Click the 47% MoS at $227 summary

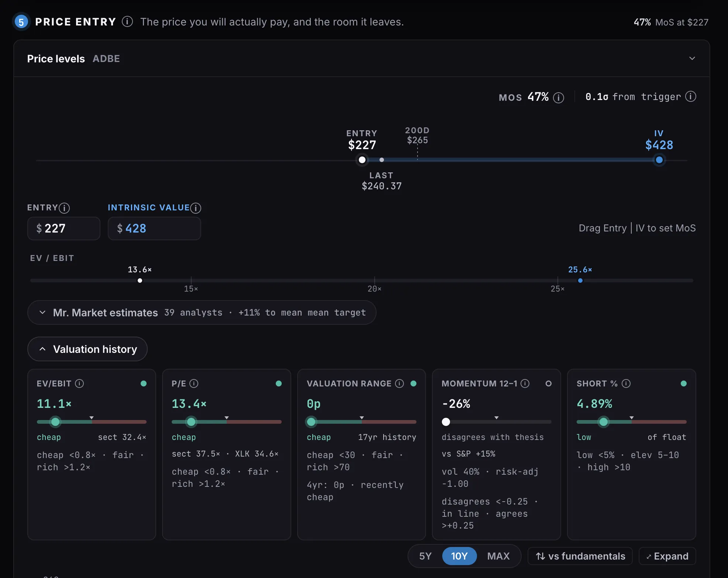point(671,22)
